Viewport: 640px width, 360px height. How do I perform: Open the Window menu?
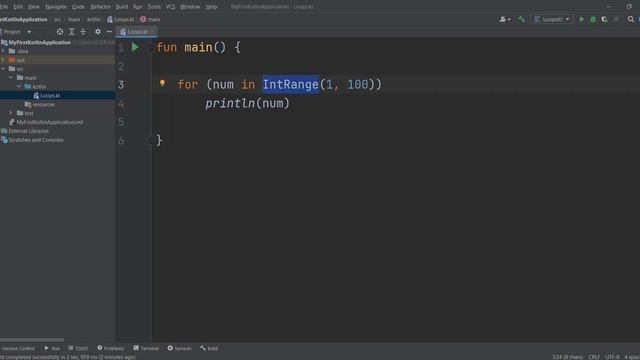(190, 7)
